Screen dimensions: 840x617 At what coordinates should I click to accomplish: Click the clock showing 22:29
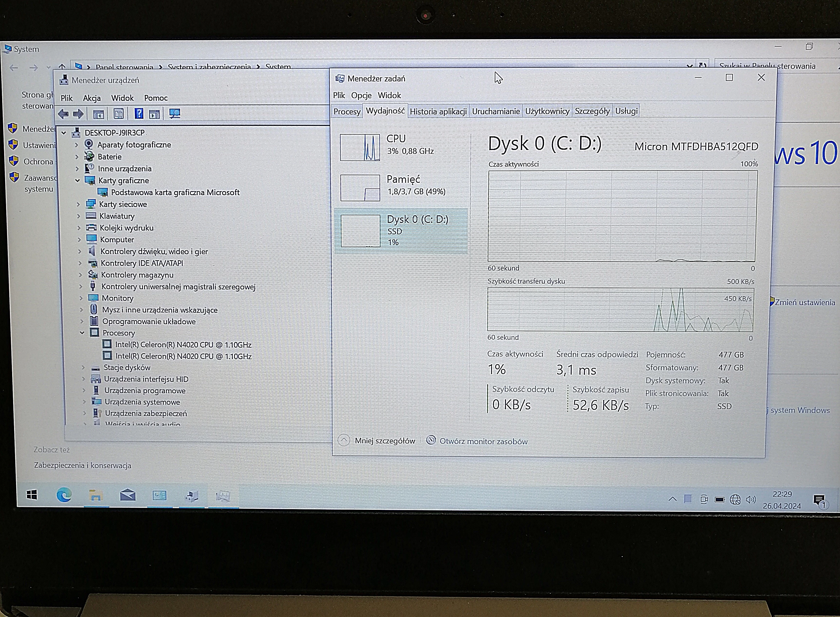[782, 494]
